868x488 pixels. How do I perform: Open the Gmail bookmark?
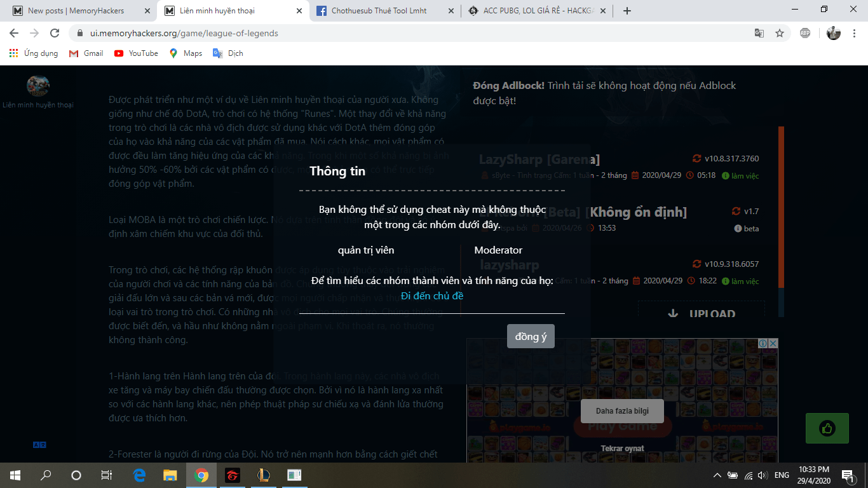point(86,53)
